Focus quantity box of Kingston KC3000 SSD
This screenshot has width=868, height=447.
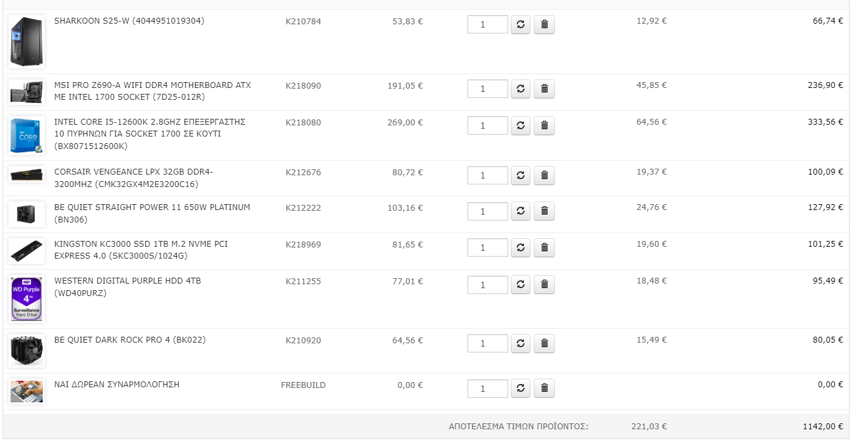pos(488,247)
